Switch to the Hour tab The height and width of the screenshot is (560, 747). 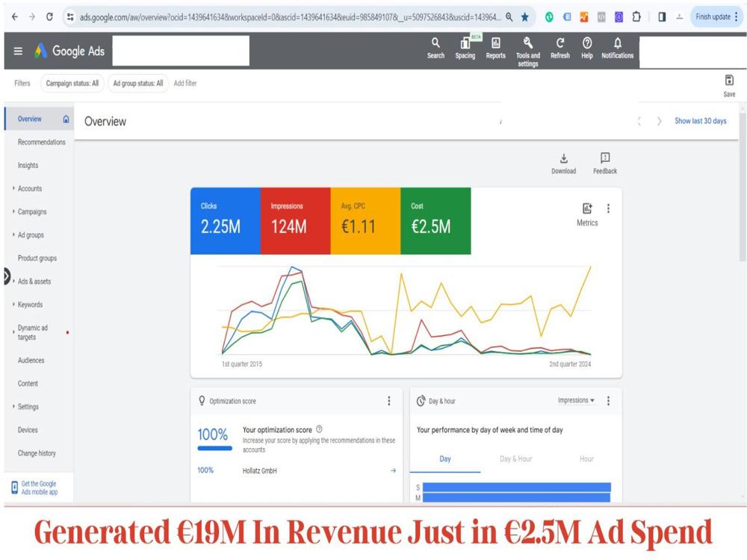[586, 459]
